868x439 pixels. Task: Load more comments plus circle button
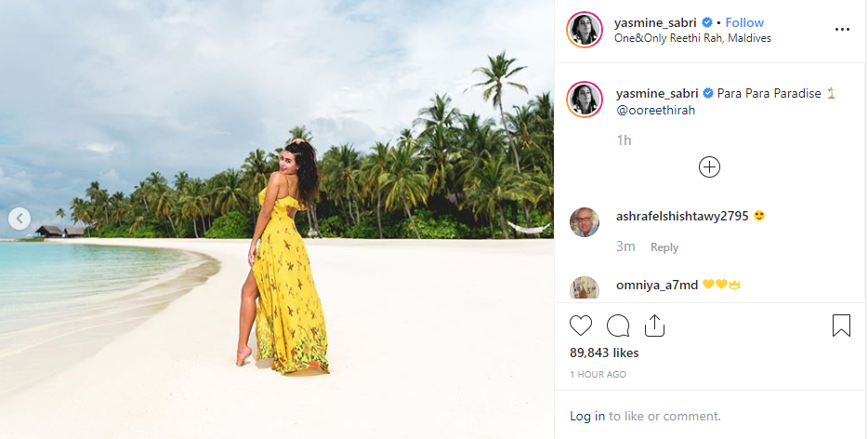tap(709, 166)
